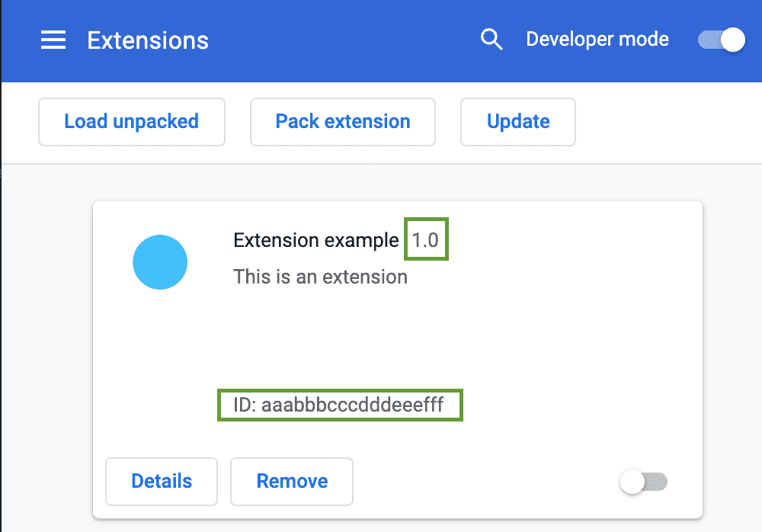The image size is (762, 532).
Task: Click the Extensions page title
Action: (x=148, y=40)
